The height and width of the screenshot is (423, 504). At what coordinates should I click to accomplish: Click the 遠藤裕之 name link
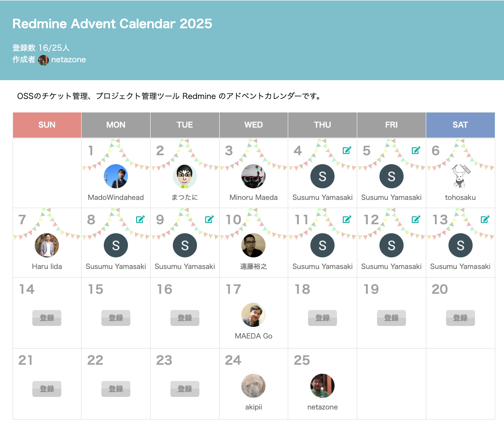coord(253,267)
